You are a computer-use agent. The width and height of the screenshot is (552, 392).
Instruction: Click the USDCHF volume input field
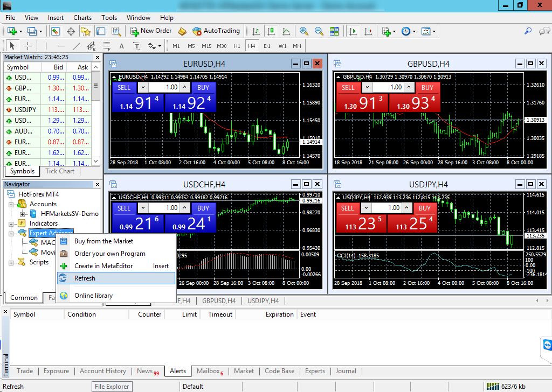tap(164, 208)
